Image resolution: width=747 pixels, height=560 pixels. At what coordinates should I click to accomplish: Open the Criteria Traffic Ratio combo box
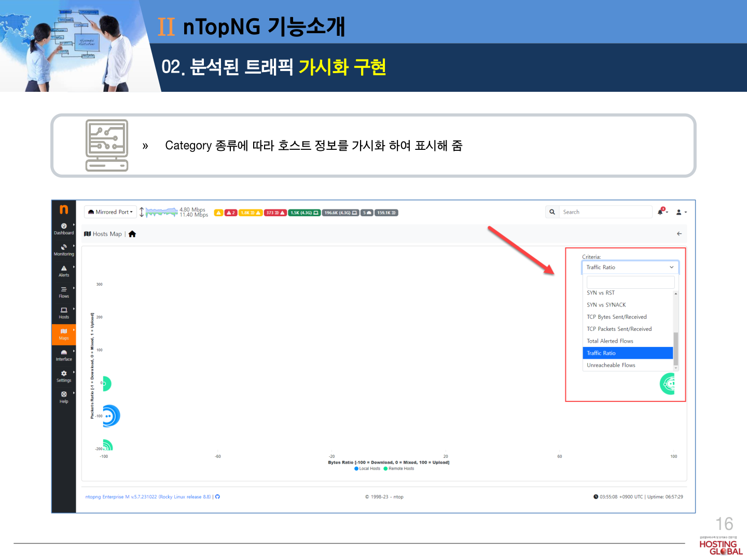(630, 267)
